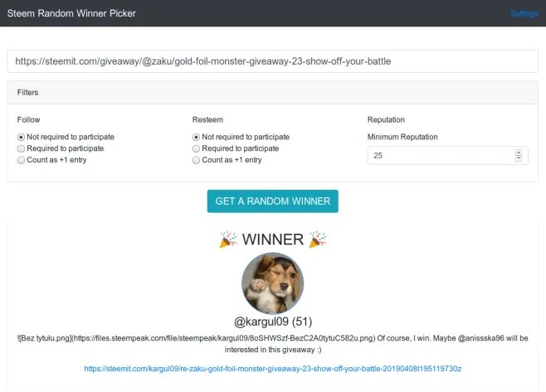Open the Settings link
The height and width of the screenshot is (392, 546).
point(524,13)
